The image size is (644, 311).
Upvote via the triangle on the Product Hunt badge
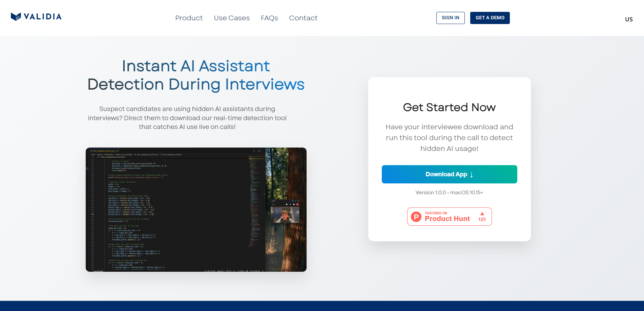pyautogui.click(x=482, y=213)
